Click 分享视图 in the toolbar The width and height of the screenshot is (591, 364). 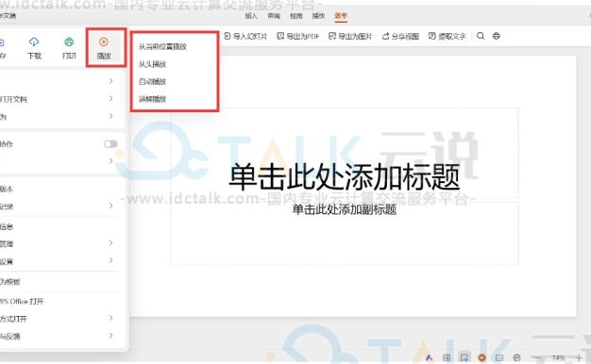(x=400, y=36)
